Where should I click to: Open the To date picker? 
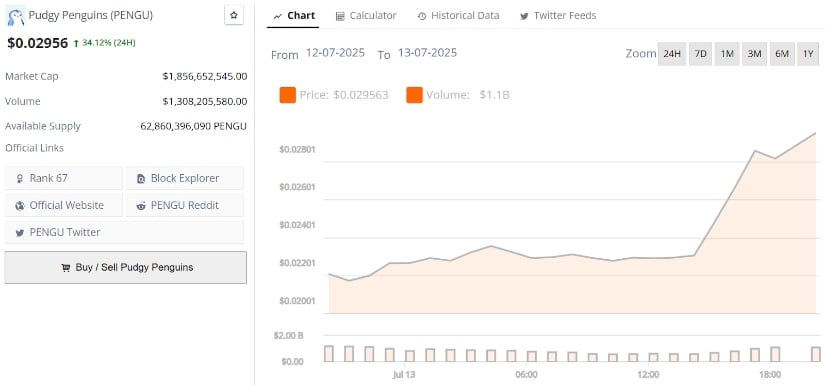[x=427, y=53]
